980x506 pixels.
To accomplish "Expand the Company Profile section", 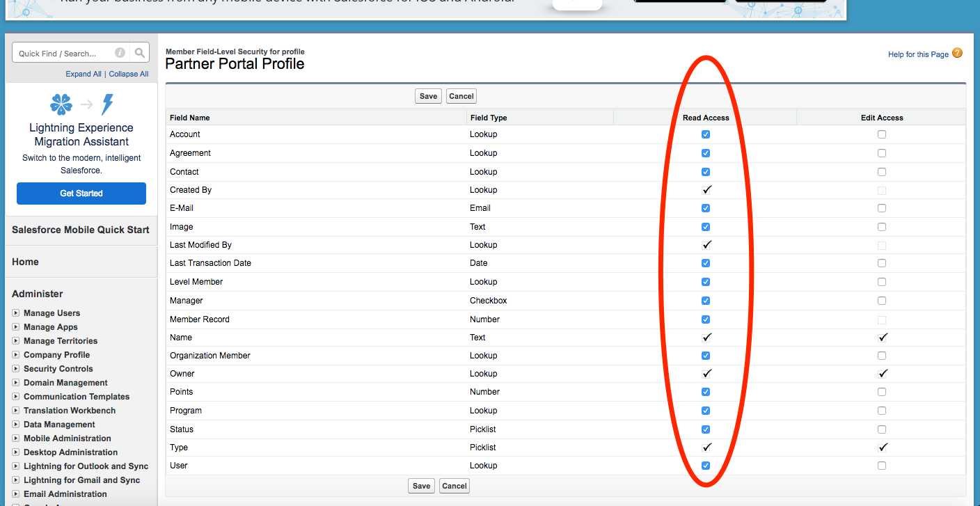I will (x=16, y=355).
